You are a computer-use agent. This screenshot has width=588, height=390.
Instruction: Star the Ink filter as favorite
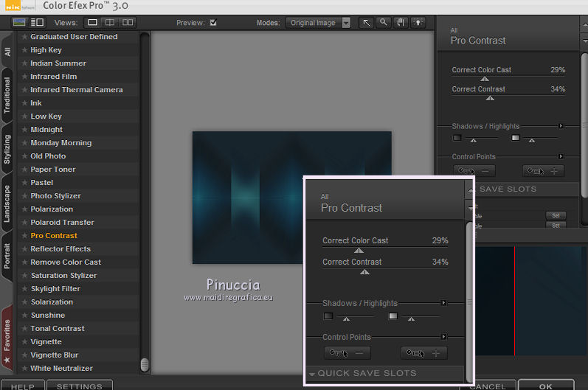pos(24,103)
